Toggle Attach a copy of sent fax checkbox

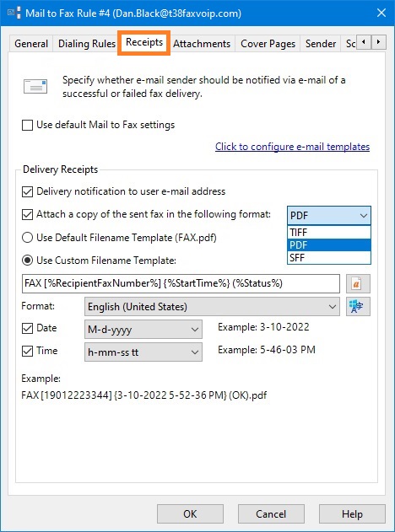(27, 214)
